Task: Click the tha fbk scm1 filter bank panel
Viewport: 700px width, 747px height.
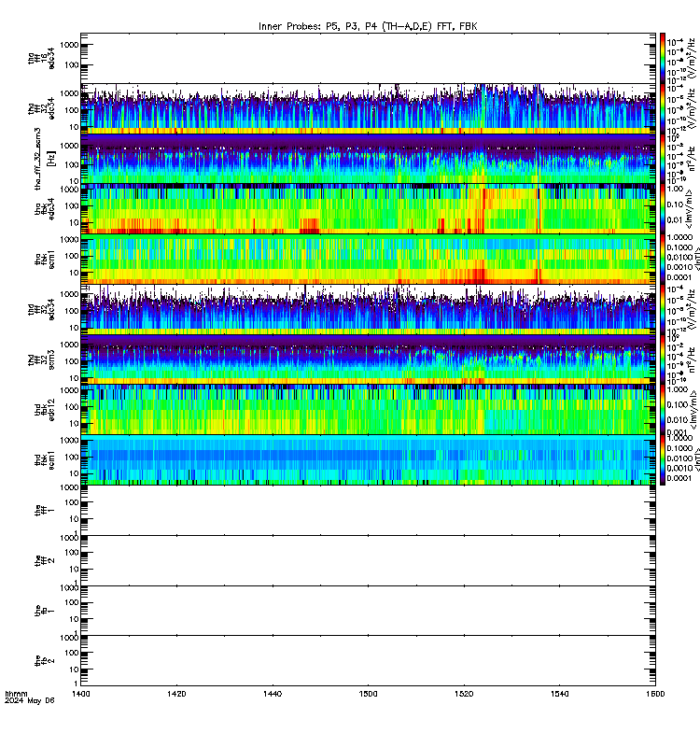Action: 368,260
